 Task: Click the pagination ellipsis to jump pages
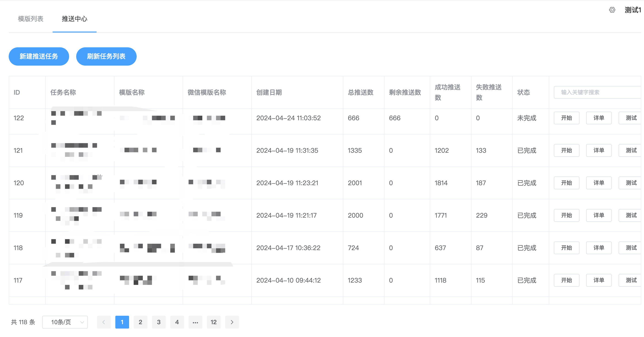point(195,322)
